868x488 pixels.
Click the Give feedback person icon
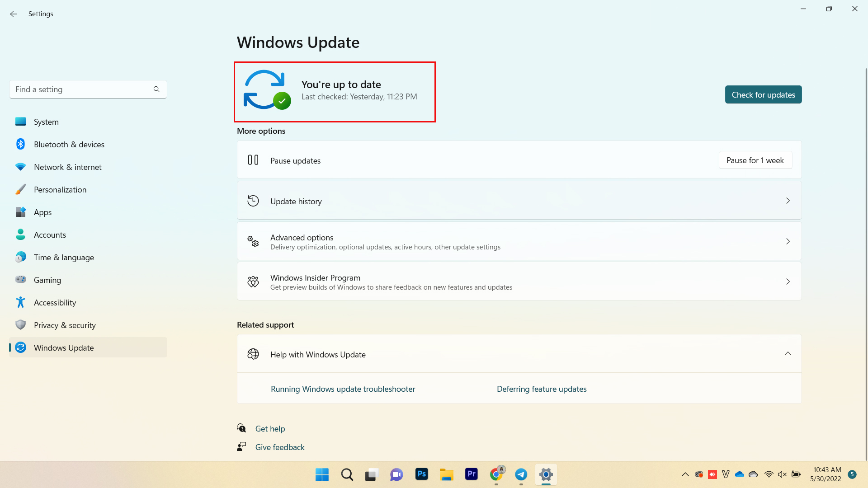pyautogui.click(x=241, y=446)
